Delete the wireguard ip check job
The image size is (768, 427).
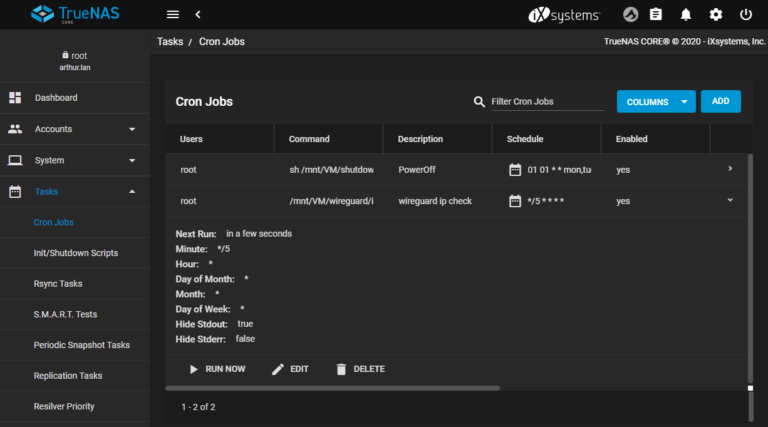point(359,369)
